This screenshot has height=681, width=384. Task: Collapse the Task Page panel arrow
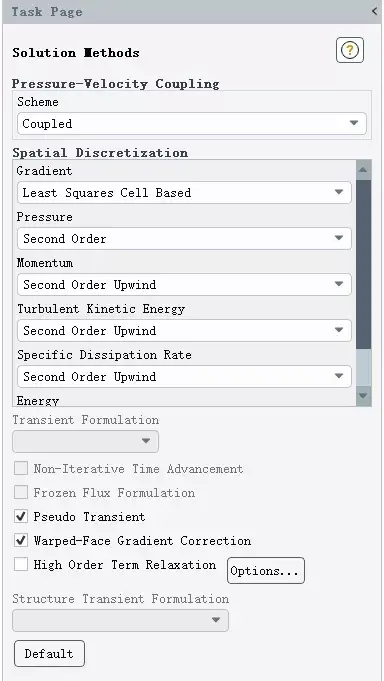pos(374,11)
